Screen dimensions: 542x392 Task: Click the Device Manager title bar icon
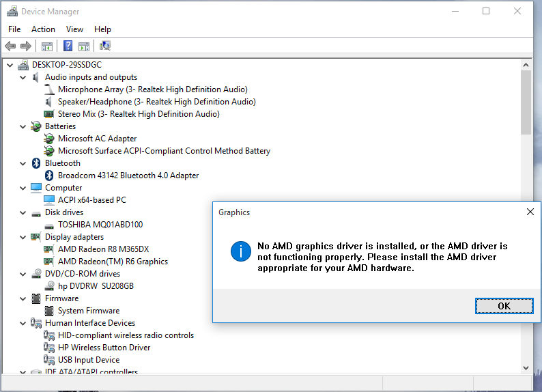pos(12,12)
